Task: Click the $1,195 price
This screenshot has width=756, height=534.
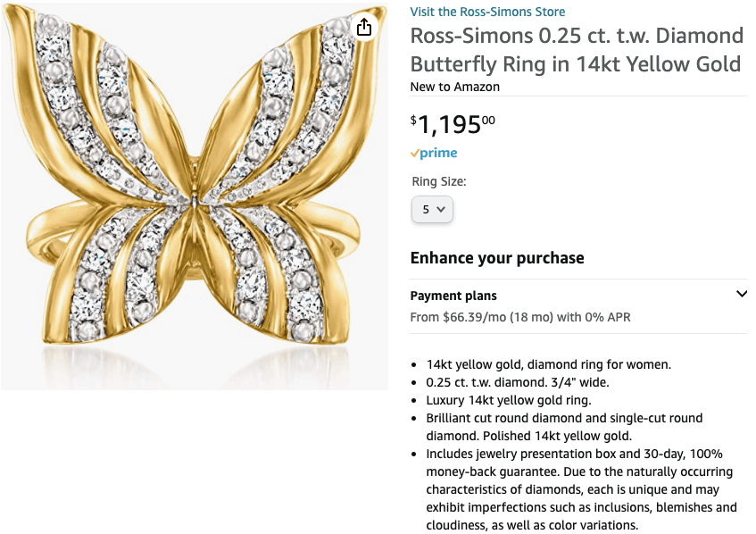Action: (453, 125)
